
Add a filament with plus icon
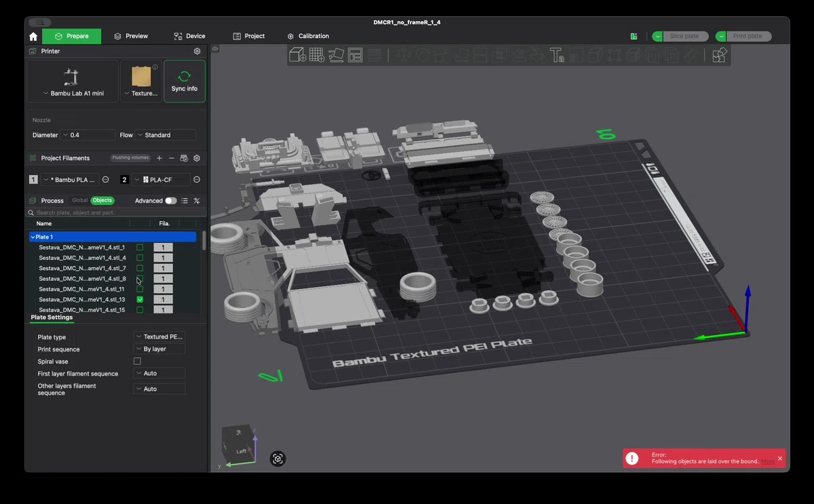tap(159, 158)
